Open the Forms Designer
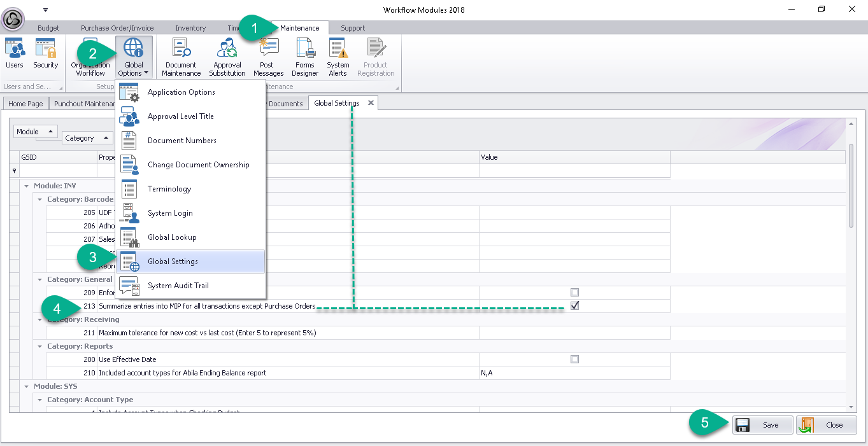Image resolution: width=868 pixels, height=446 pixels. 305,57
